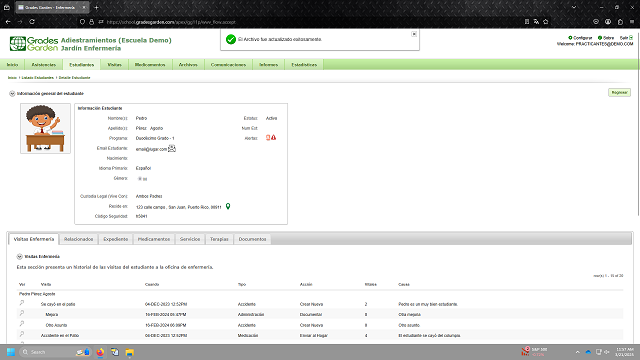Open the Inicio menu tab

coord(12,64)
